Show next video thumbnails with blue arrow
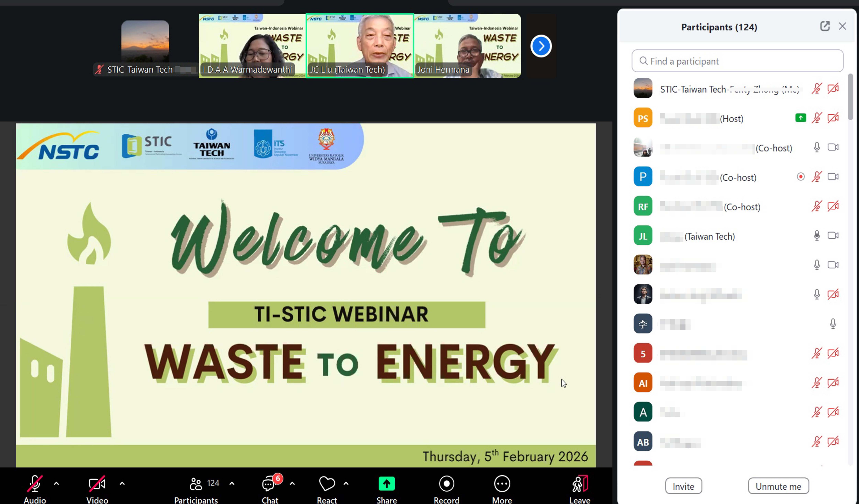This screenshot has height=504, width=859. pos(541,46)
